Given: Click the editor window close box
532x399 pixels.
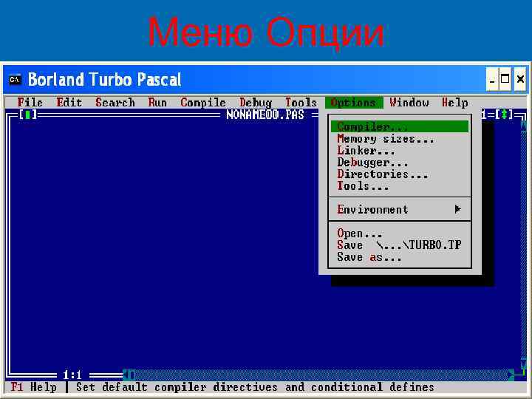Looking at the screenshot, I should pos(28,115).
